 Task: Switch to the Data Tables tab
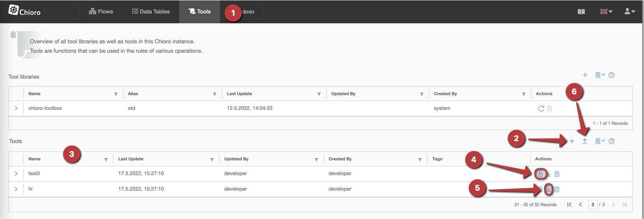[151, 12]
